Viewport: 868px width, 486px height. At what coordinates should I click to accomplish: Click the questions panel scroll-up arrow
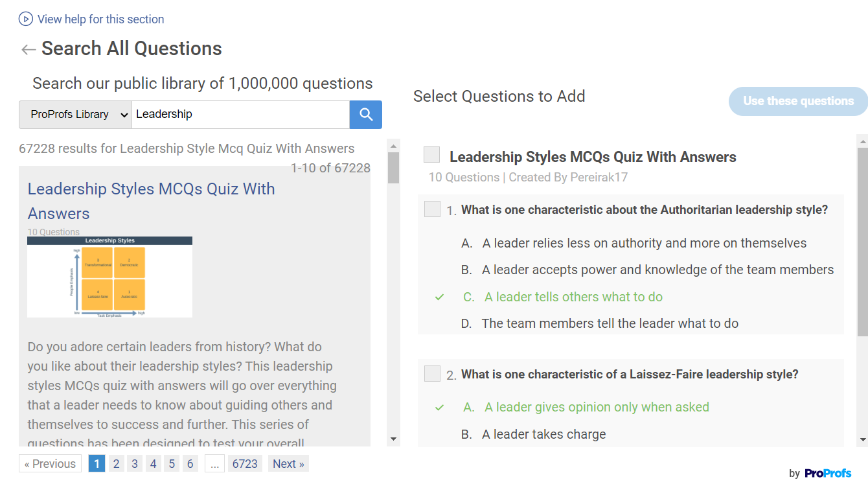[862, 141]
